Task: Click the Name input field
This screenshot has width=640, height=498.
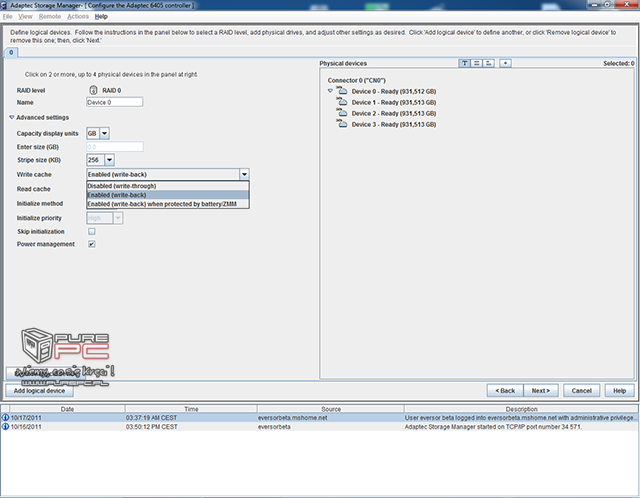Action: click(115, 102)
